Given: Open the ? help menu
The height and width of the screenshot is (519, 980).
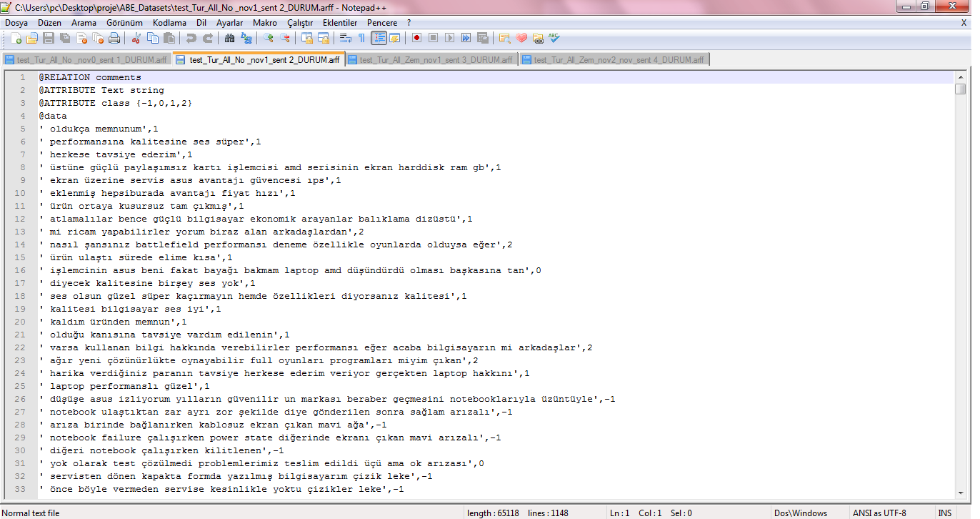Looking at the screenshot, I should point(409,23).
